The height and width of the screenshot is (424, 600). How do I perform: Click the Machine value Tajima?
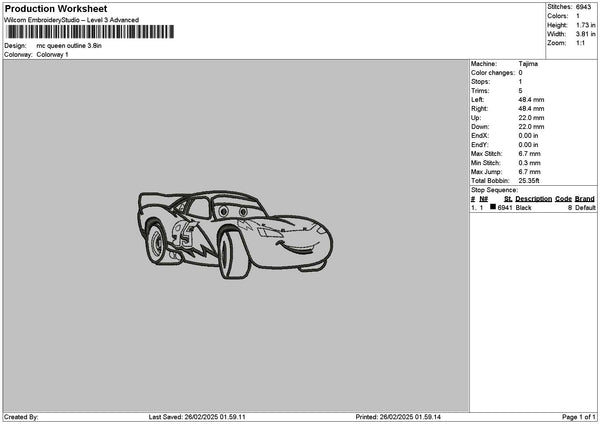(x=528, y=64)
